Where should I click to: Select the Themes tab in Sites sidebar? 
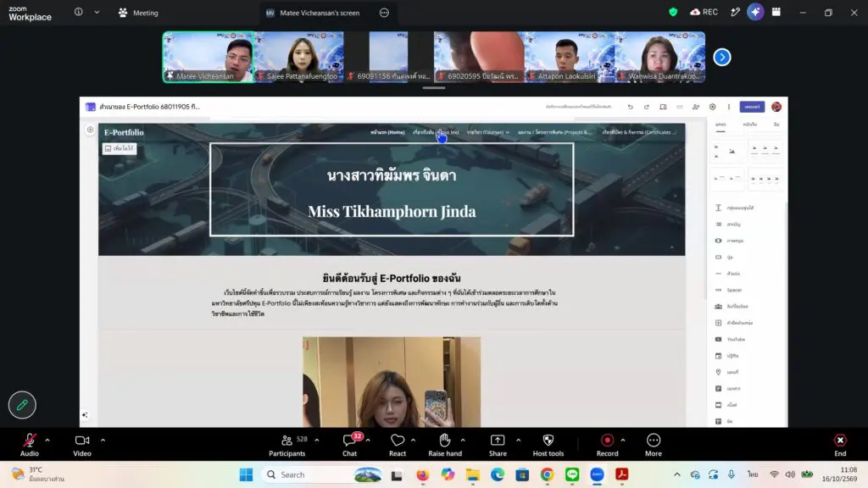[x=776, y=125]
